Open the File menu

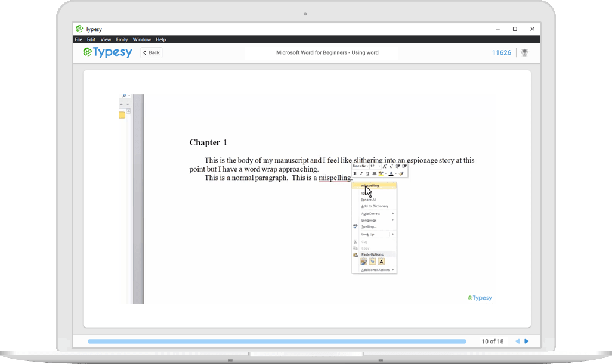[79, 39]
